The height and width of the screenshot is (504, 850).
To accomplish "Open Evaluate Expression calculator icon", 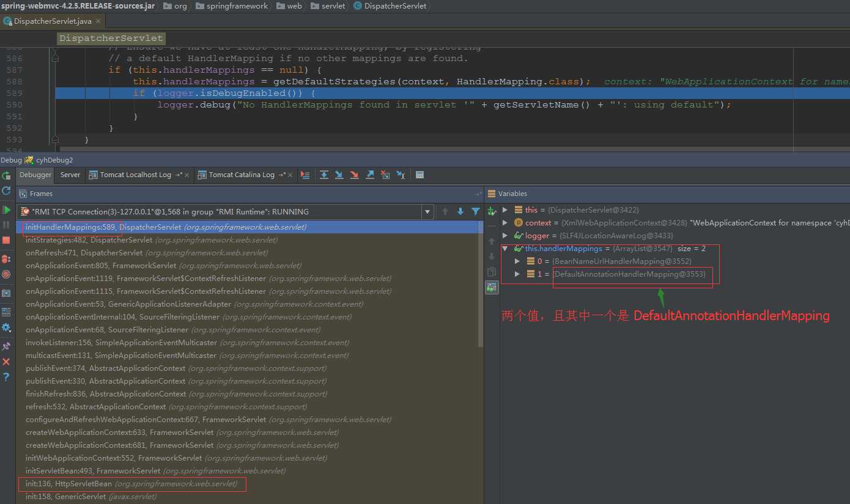I will pos(419,175).
